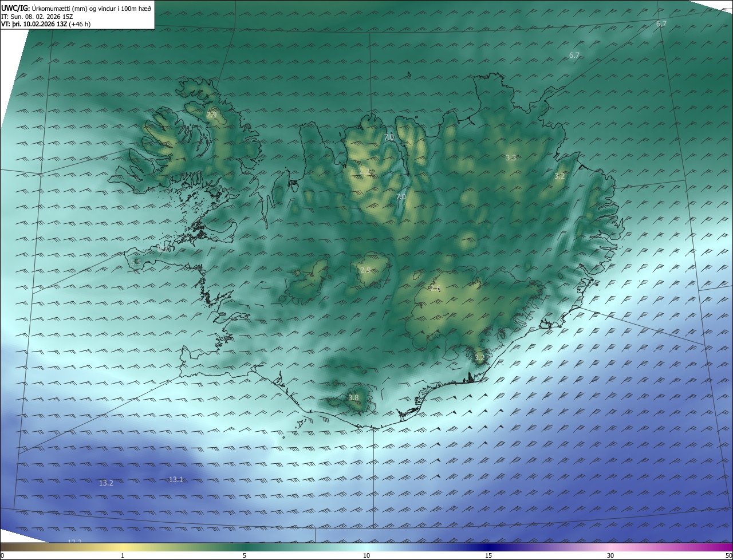The height and width of the screenshot is (560, 733).
Task: Click the 1 label on the color scale
Action: point(123,555)
